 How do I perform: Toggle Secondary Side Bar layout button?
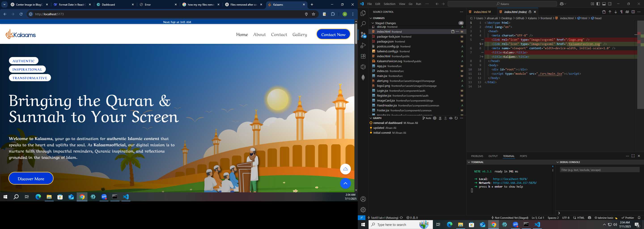610,4
